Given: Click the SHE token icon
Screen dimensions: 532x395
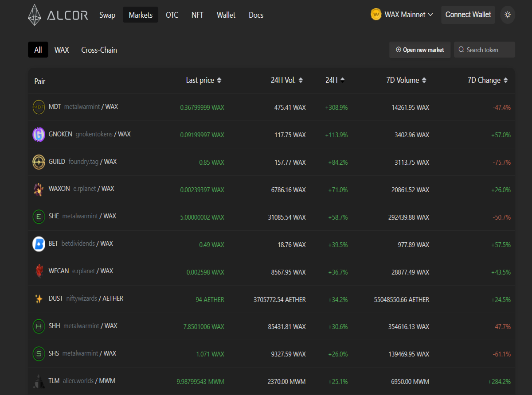Looking at the screenshot, I should 39,217.
